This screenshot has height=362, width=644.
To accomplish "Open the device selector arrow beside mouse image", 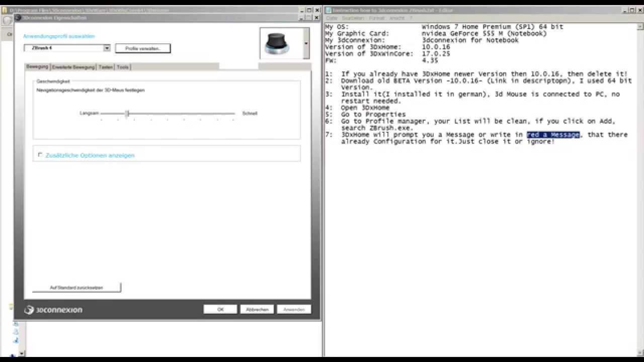I will click(306, 43).
